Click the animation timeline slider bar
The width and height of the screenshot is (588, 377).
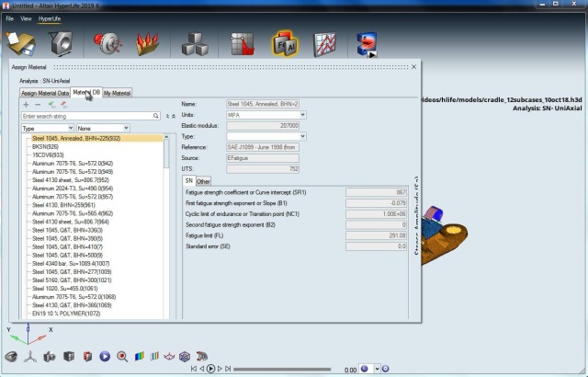point(282,370)
